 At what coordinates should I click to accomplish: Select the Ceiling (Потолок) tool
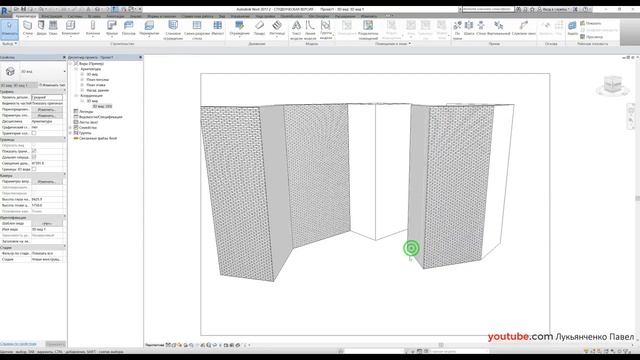[129, 28]
